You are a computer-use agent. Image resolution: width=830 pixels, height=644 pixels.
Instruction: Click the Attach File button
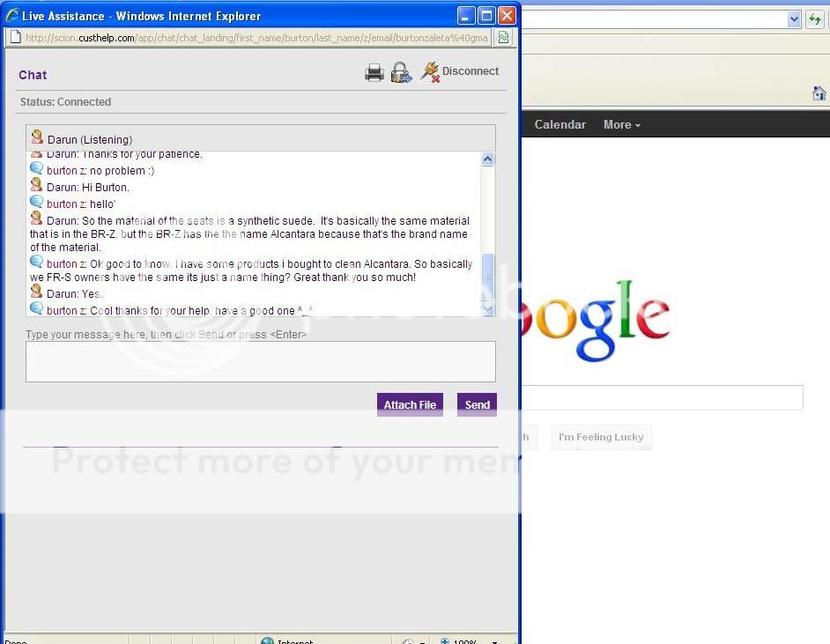(x=410, y=404)
